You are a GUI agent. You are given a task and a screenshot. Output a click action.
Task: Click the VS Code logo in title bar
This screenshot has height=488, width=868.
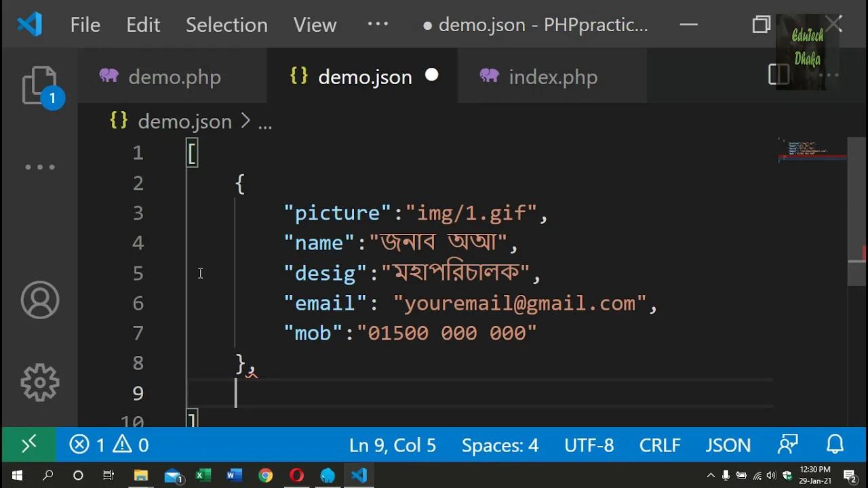coord(30,25)
